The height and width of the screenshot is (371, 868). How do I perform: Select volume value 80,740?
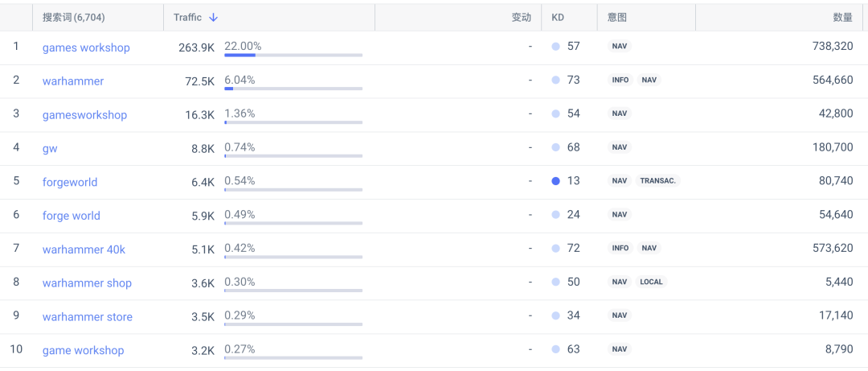(836, 181)
